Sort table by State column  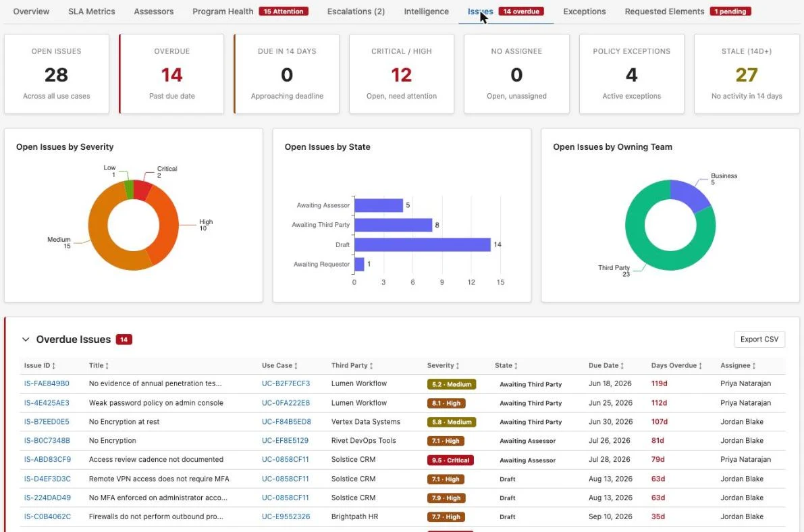point(506,365)
